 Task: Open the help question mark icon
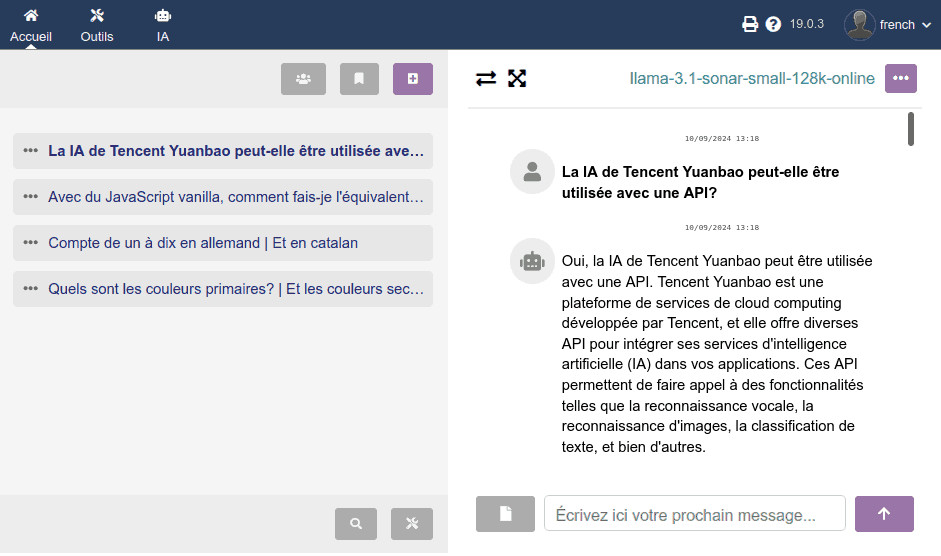773,24
